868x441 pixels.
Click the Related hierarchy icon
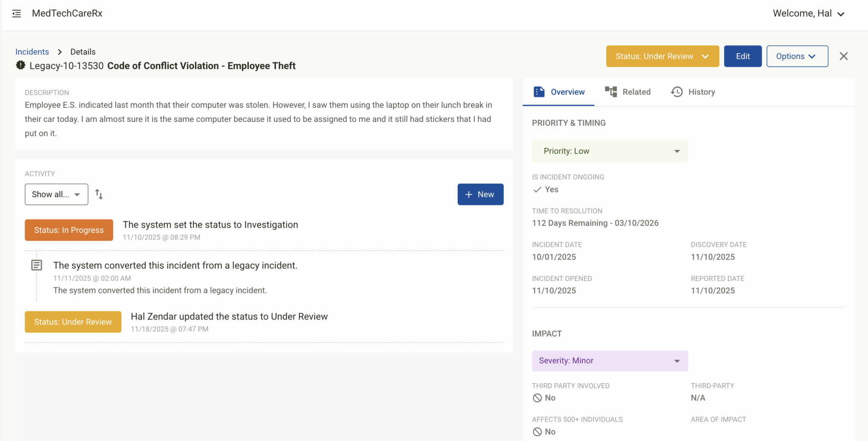[x=611, y=92]
